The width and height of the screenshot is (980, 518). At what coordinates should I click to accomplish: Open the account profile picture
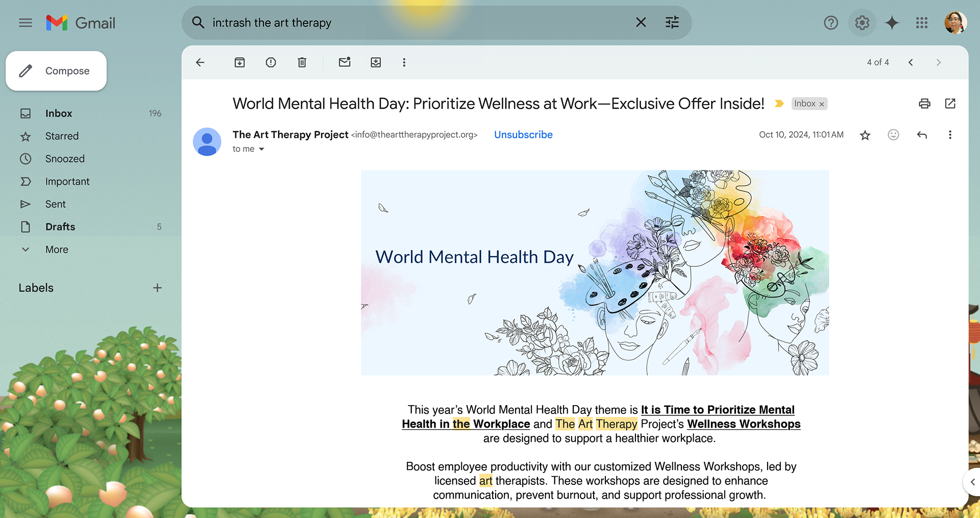(x=955, y=23)
